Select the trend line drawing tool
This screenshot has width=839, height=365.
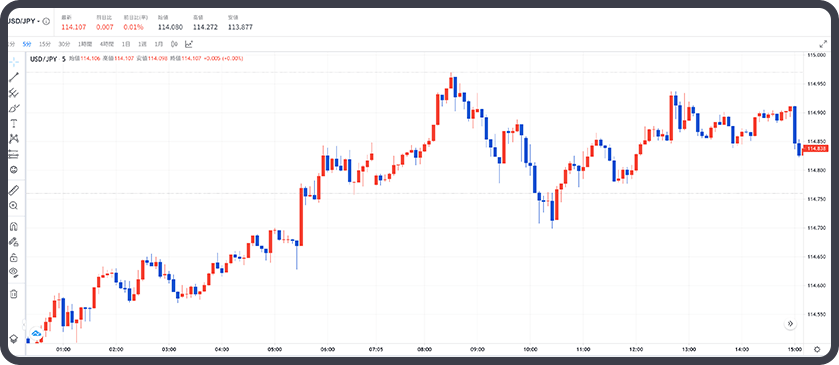(x=14, y=77)
